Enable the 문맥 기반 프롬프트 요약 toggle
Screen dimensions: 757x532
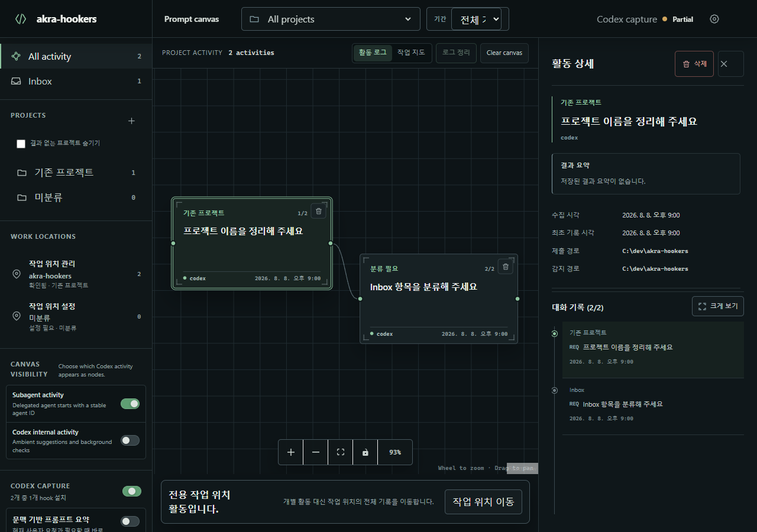(130, 521)
